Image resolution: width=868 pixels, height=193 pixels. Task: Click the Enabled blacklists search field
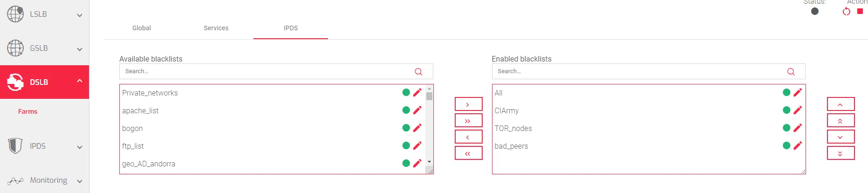638,71
